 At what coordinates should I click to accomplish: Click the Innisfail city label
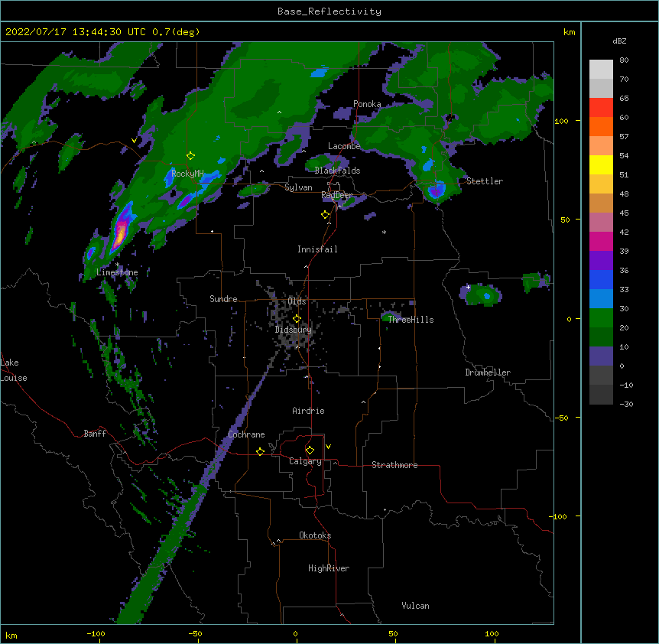click(x=317, y=249)
